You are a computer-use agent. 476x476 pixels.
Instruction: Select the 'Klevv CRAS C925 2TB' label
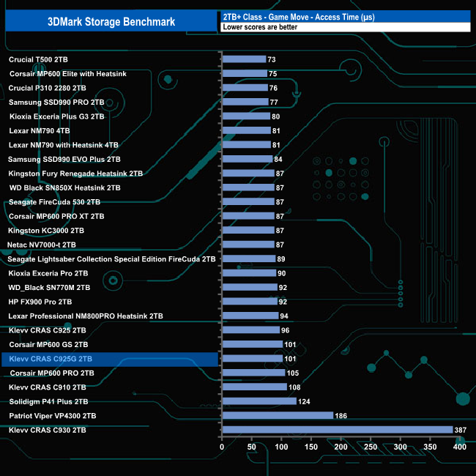click(48, 330)
